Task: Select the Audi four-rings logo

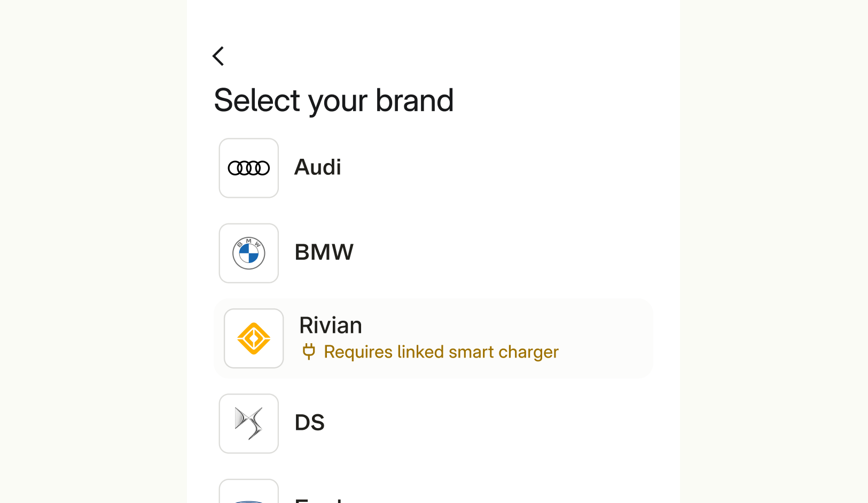Action: coord(248,167)
